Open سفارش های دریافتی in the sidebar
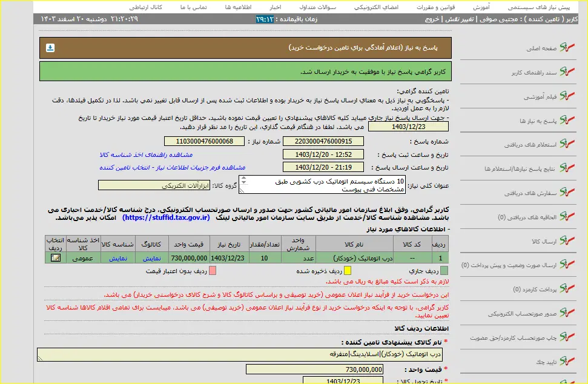This screenshot has height=384, width=588. [x=530, y=193]
